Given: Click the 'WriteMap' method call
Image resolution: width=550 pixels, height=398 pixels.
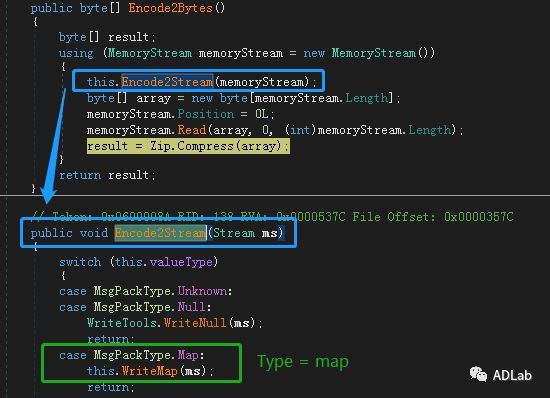Looking at the screenshot, I should click(149, 371).
